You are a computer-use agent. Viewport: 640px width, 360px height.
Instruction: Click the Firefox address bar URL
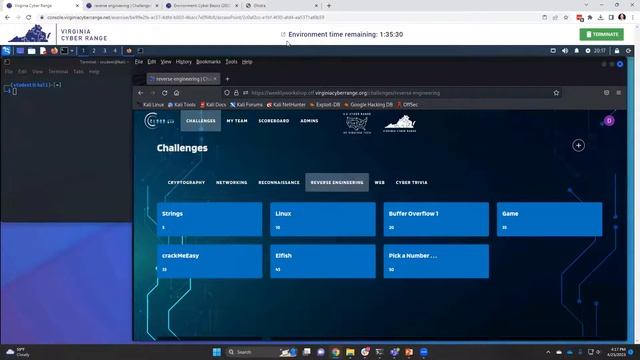[345, 93]
